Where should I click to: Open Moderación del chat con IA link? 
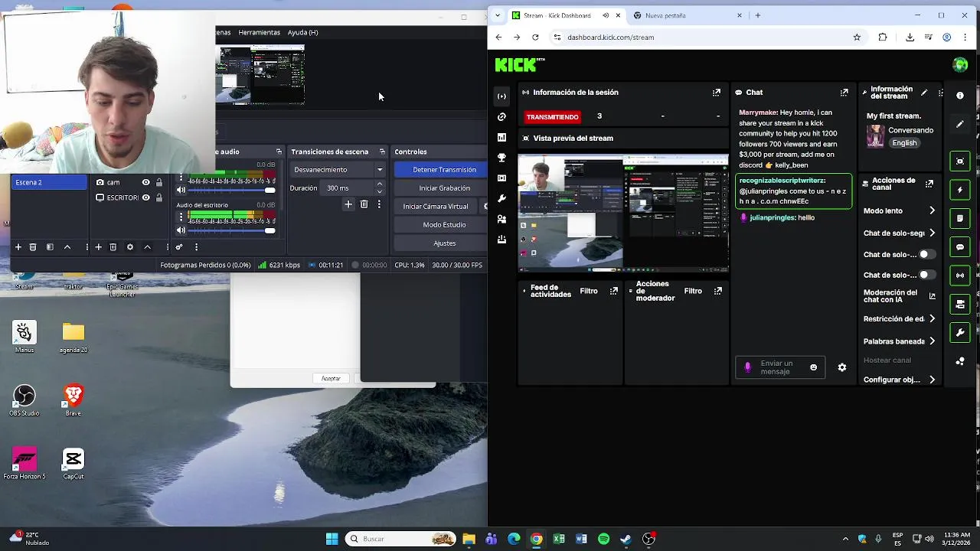point(899,296)
